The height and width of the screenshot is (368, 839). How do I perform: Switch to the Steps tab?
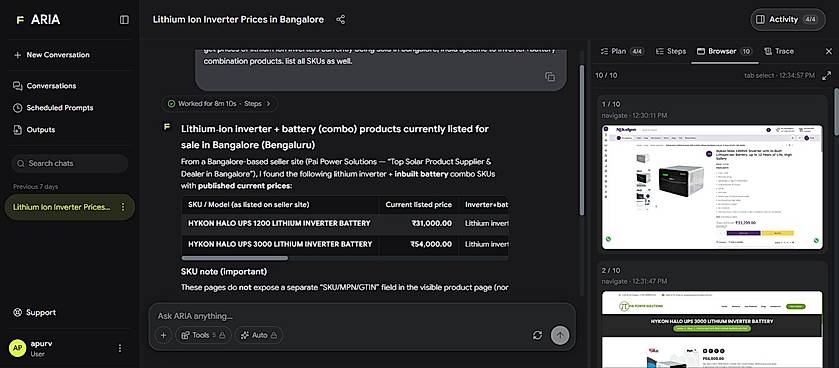tap(670, 51)
